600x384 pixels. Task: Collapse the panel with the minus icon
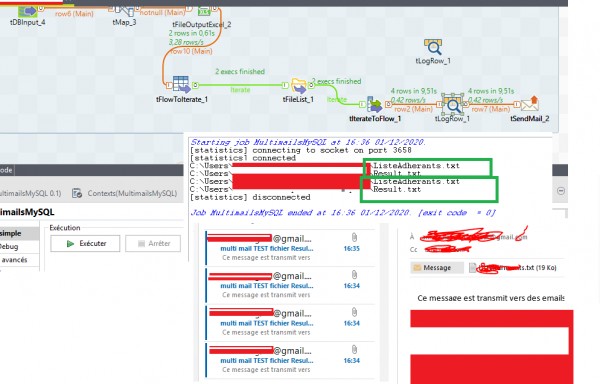click(x=561, y=190)
